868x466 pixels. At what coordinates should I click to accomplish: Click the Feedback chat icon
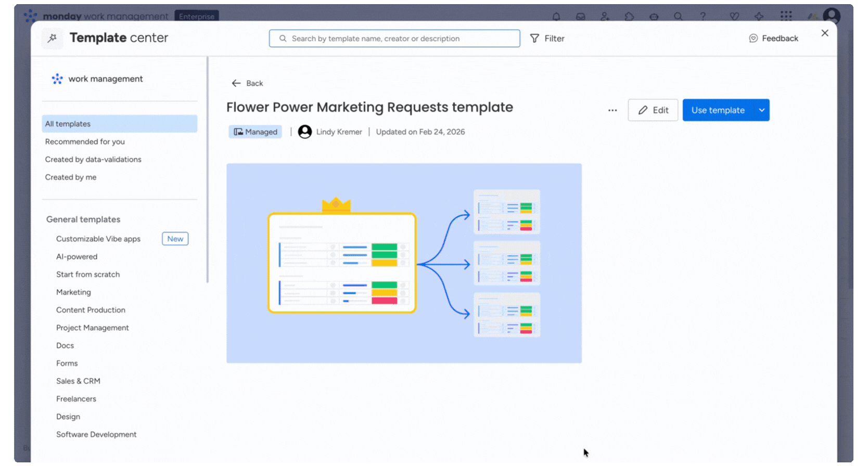(x=753, y=38)
